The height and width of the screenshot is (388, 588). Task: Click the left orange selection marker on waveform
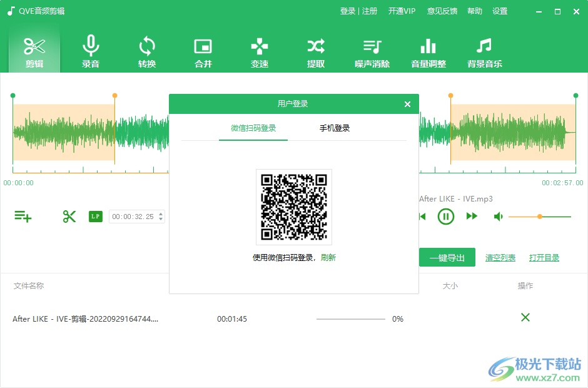point(114,96)
